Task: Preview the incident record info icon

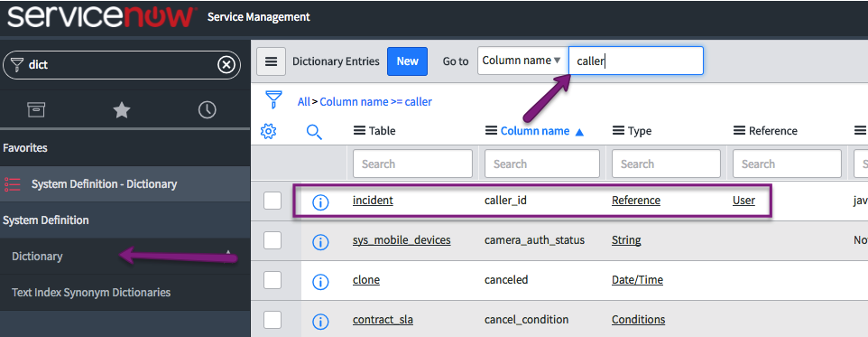Action: [x=320, y=203]
